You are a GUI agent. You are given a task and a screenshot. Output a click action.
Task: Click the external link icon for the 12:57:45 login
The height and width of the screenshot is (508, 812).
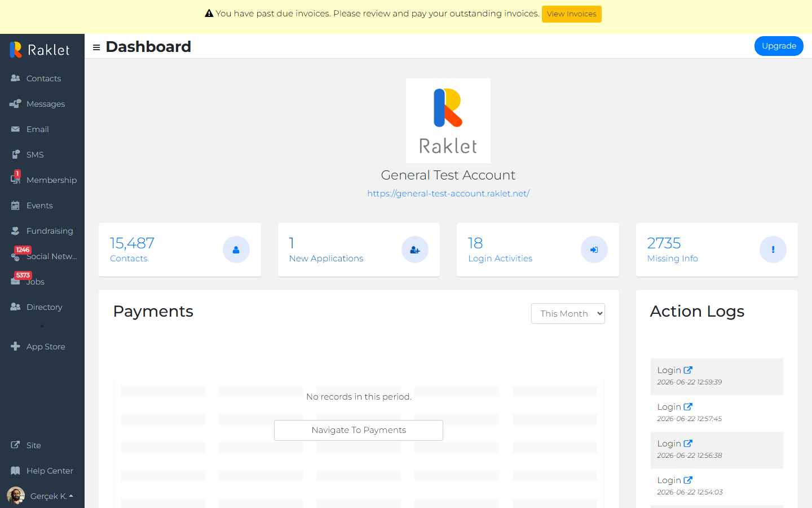coord(688,407)
